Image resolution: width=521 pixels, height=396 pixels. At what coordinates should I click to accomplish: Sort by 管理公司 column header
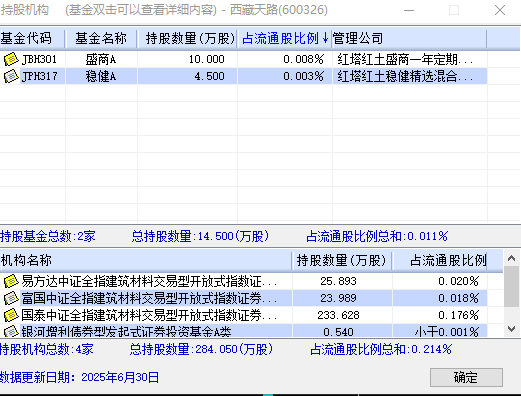click(x=409, y=38)
